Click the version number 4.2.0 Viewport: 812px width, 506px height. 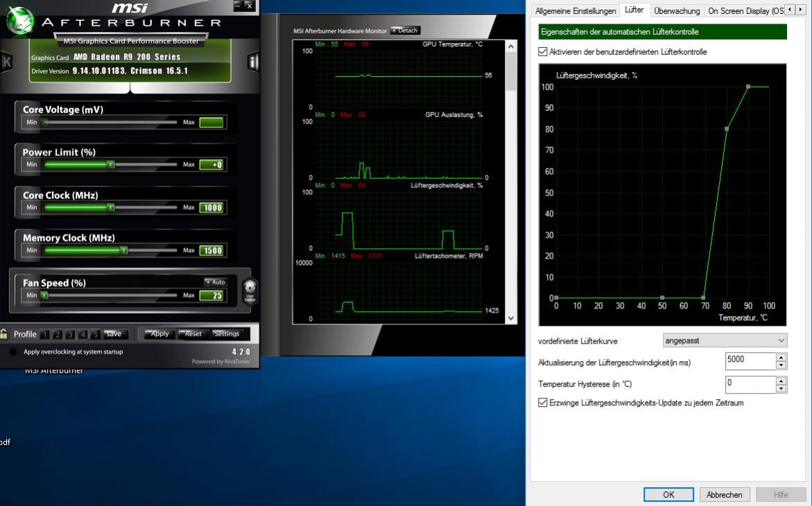point(241,351)
